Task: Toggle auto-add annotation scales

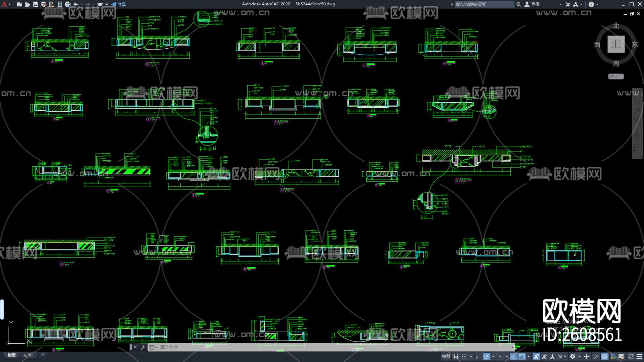Action: [x=544, y=357]
